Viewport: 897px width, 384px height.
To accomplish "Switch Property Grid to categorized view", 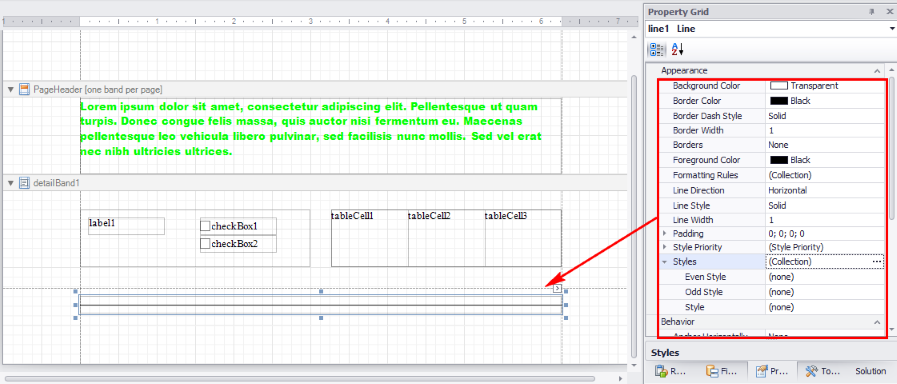I will pos(657,49).
